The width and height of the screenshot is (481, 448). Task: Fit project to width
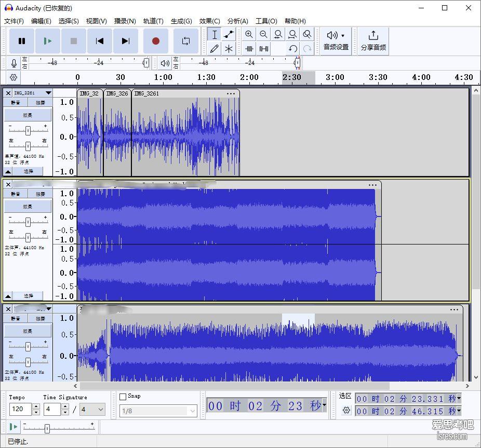click(x=292, y=34)
